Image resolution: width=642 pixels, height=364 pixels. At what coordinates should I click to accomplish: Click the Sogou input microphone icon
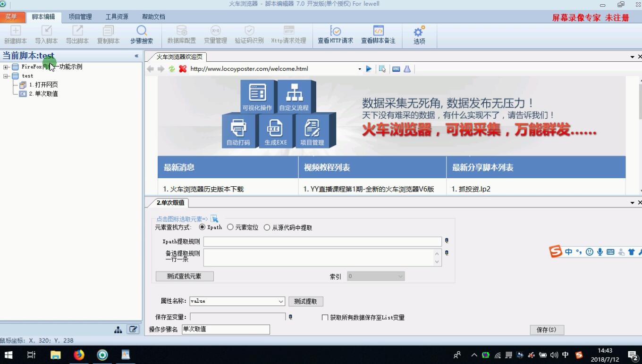pos(600,252)
